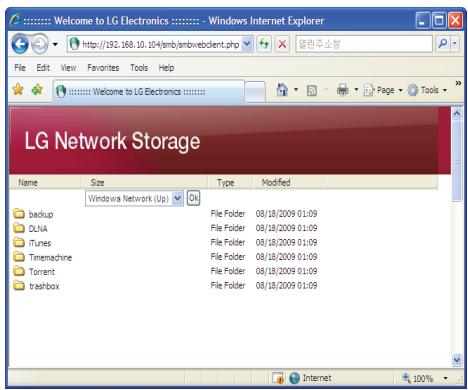
Task: Click the Modified column header
Action: (x=276, y=182)
